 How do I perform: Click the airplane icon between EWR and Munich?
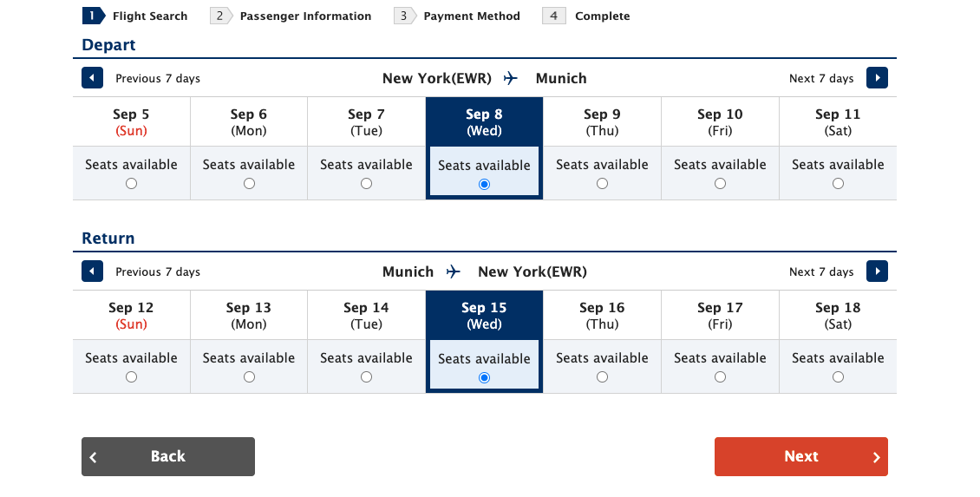(511, 78)
